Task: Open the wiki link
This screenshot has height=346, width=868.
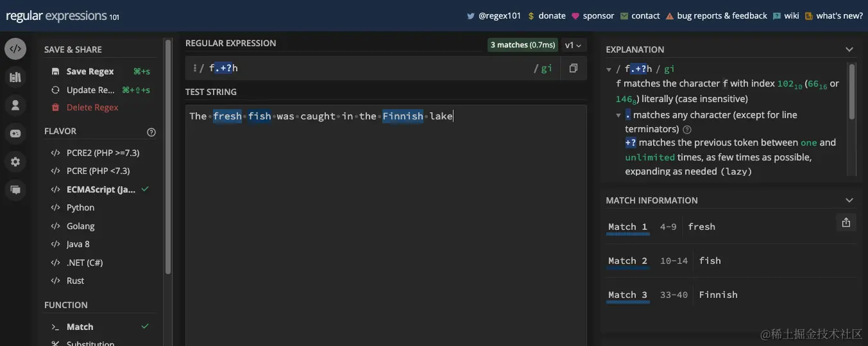Action: pos(786,16)
